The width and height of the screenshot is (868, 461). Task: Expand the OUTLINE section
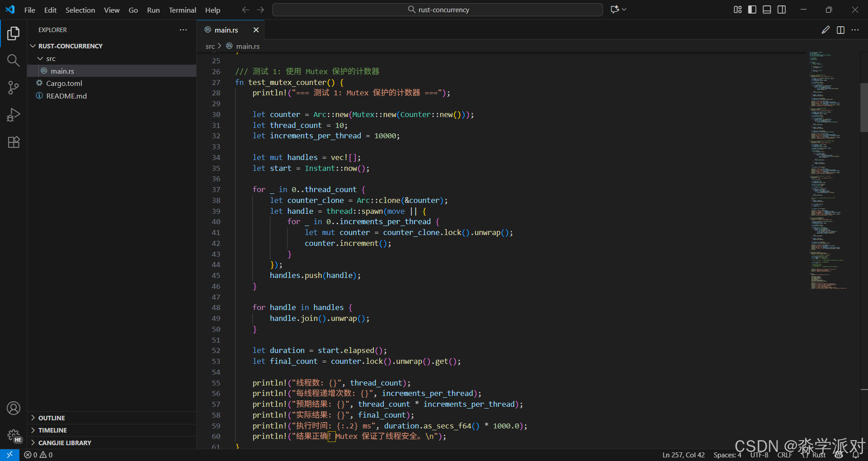coord(112,418)
